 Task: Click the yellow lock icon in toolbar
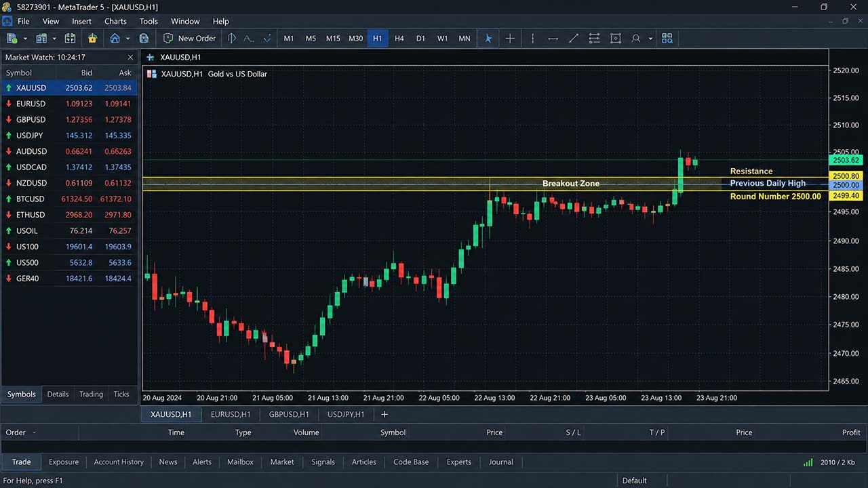92,39
